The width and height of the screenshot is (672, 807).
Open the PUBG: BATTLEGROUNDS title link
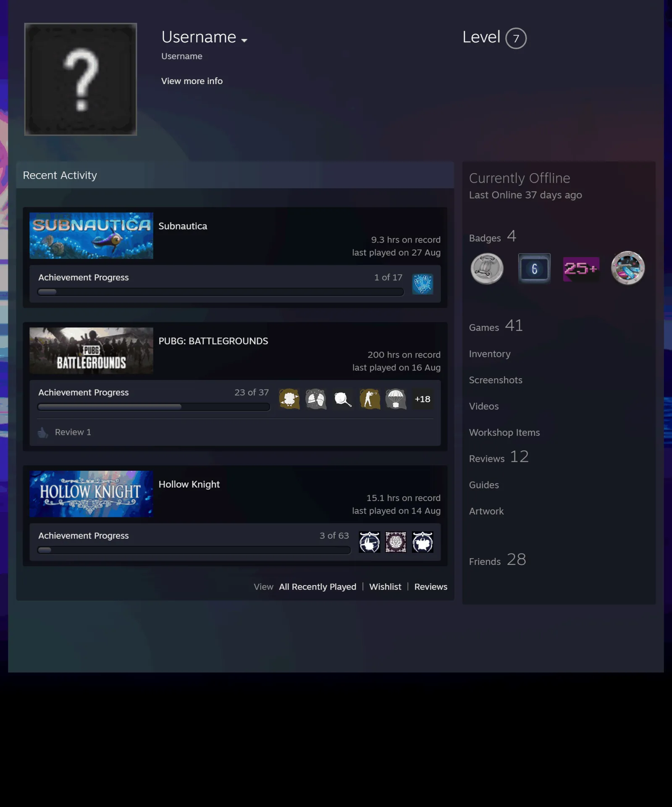(213, 341)
